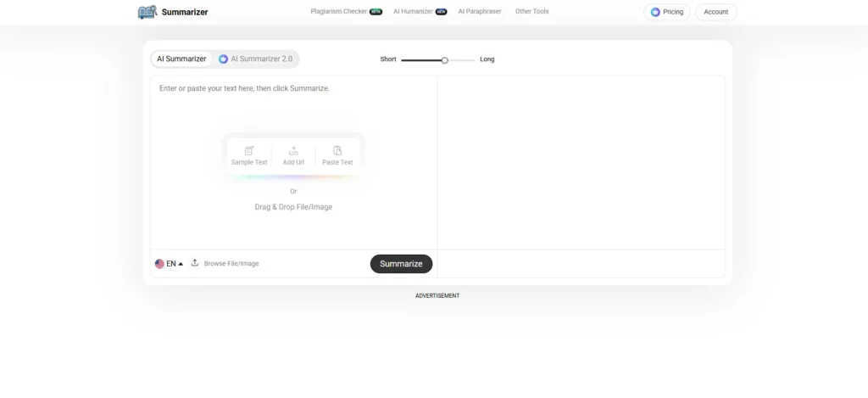Click the Sample Text icon
868x398 pixels.
249,150
